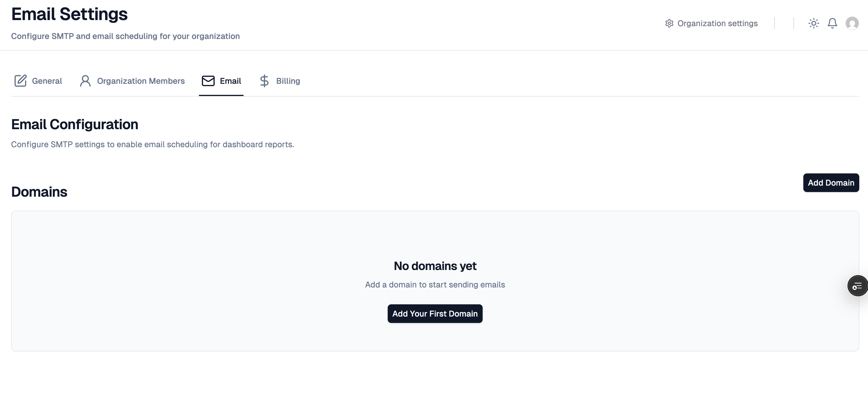Toggle the light/dark theme sun icon

tap(814, 23)
